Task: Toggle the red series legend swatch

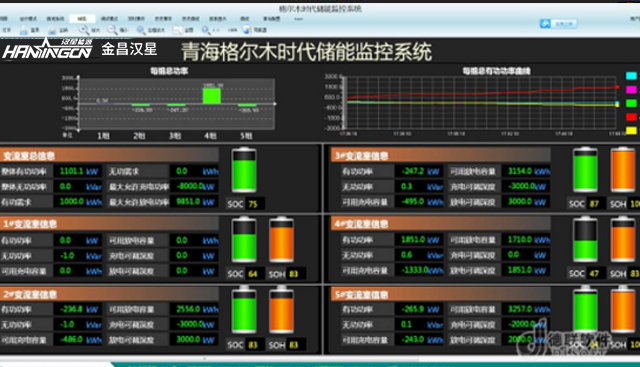Action: pos(631,117)
